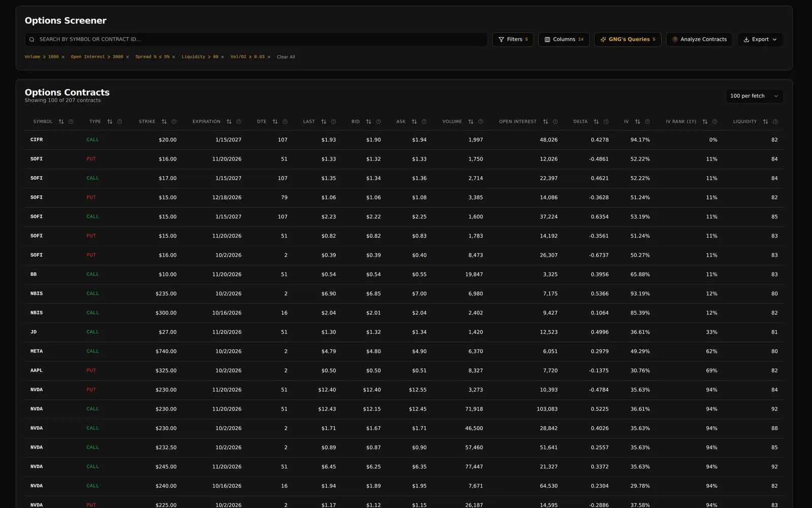Show IV column help icon
This screenshot has width=812, height=508.
tap(647, 122)
